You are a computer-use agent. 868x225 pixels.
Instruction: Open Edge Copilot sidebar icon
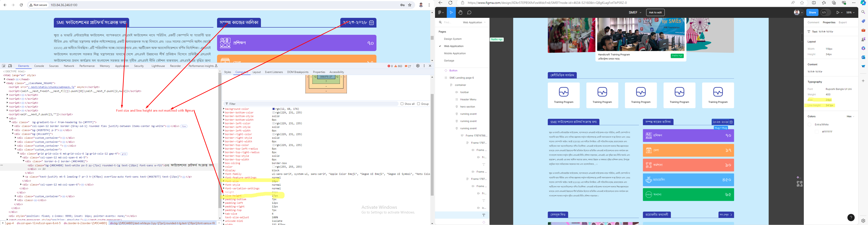point(863,3)
